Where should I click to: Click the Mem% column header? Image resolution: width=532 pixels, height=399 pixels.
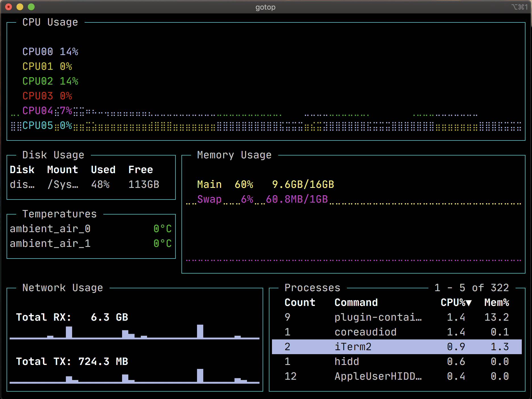coord(497,303)
